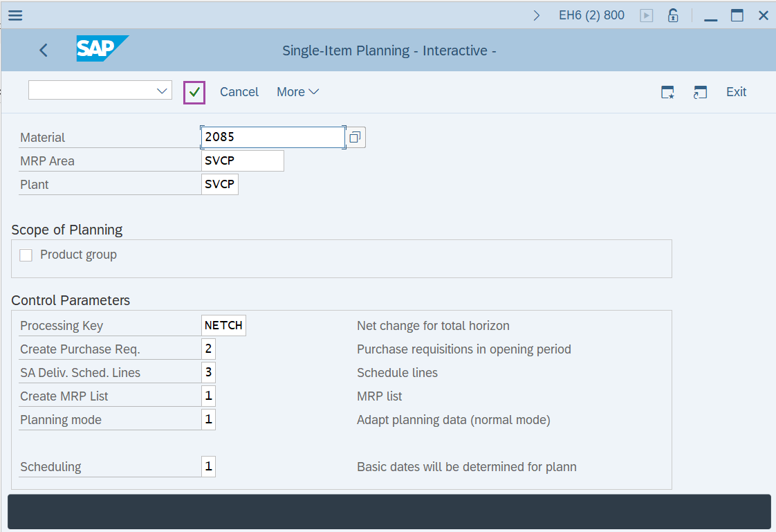Select the Processing Key field NETCH
This screenshot has height=532, width=776.
223,325
